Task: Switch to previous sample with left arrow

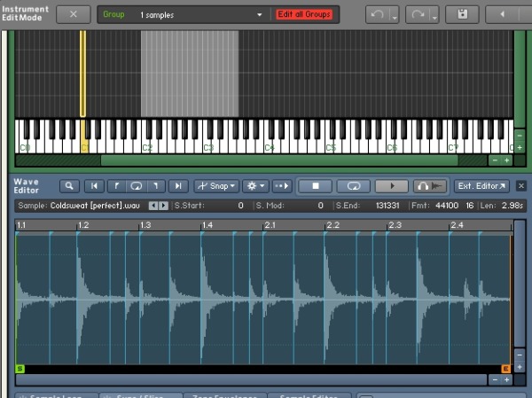Action: point(153,206)
